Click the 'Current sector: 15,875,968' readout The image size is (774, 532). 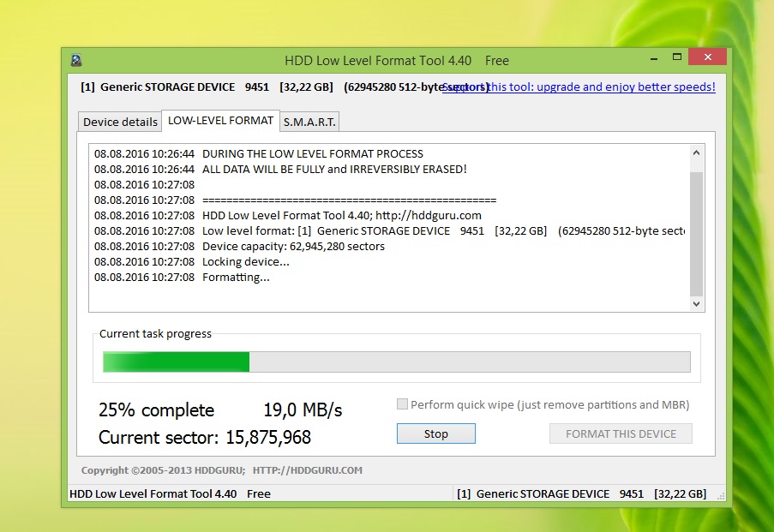(205, 437)
